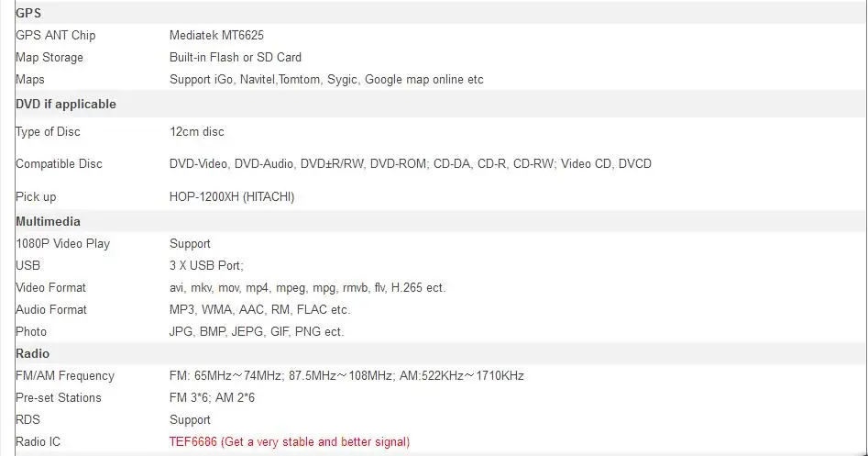Select the Mediatek MT6625 chip value
Screen dimensions: 868x456
click(216, 36)
